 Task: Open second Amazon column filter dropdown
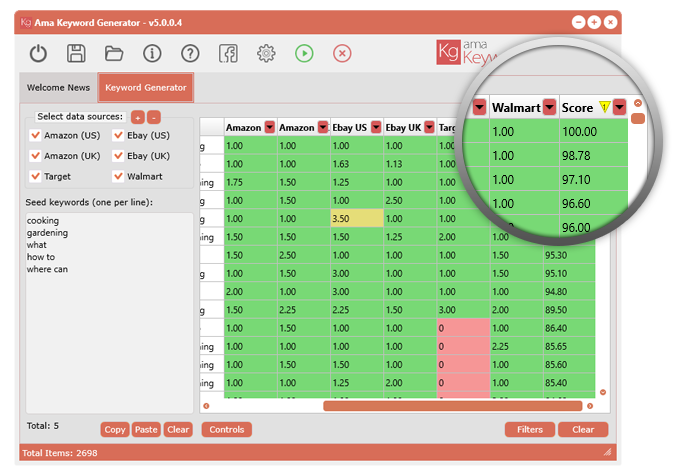[x=323, y=127]
